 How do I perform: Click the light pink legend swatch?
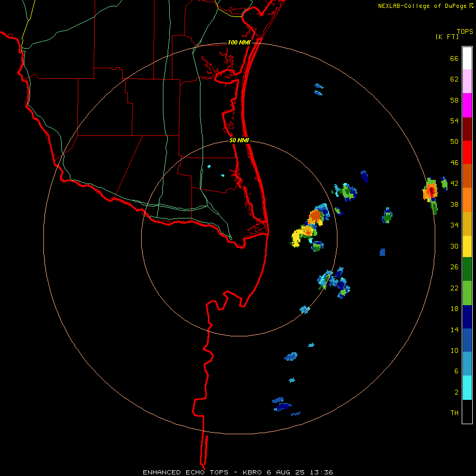(467, 81)
